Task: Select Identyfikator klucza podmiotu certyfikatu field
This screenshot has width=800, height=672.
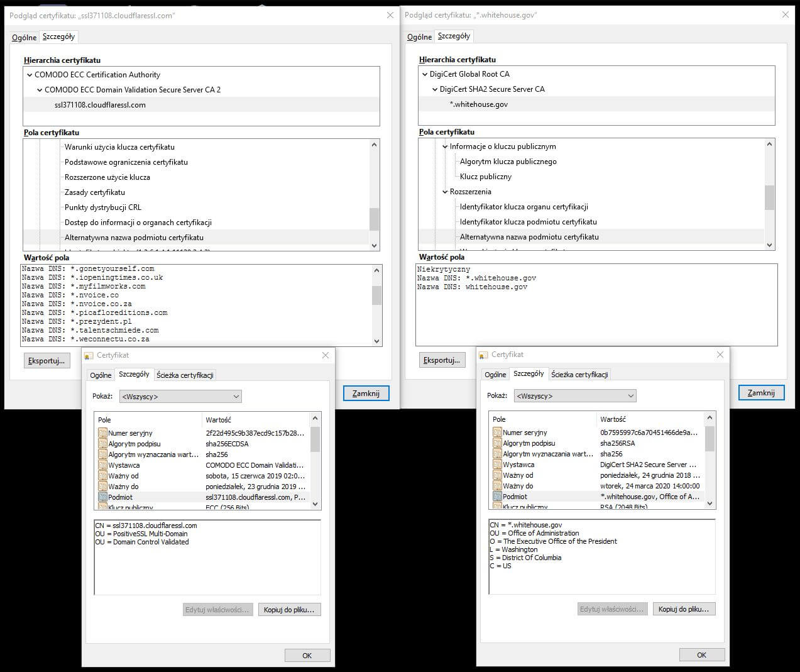Action: coord(529,222)
